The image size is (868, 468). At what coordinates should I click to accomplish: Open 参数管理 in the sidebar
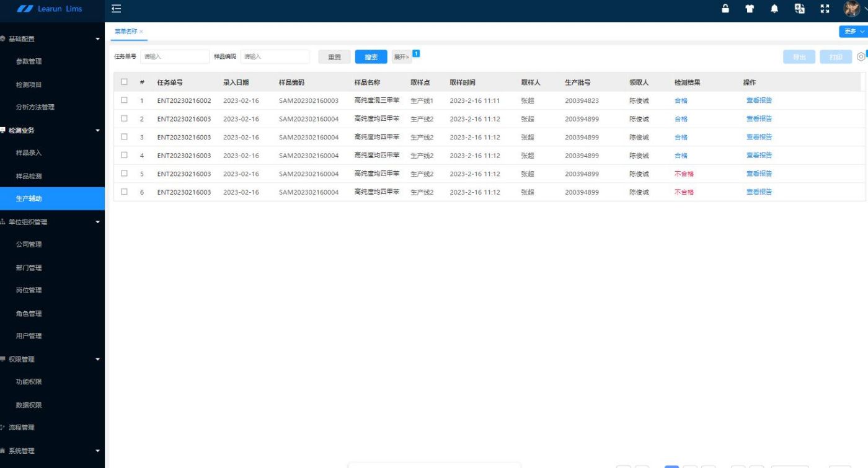(29, 61)
